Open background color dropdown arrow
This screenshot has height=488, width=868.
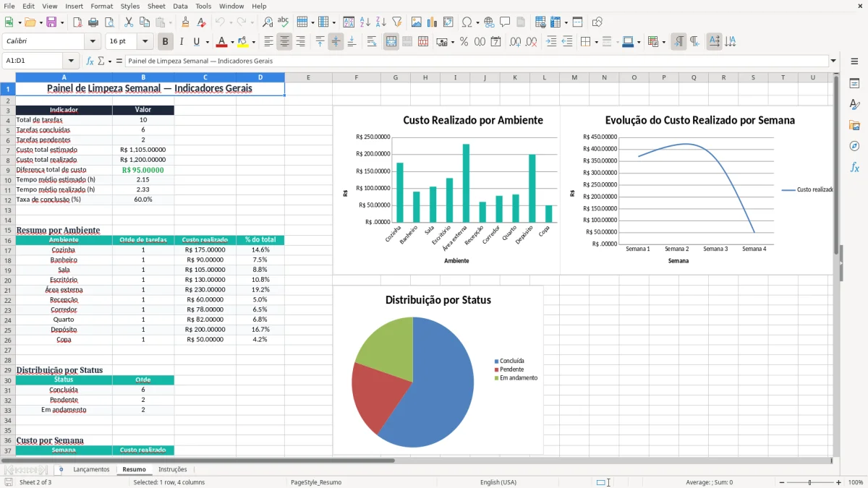point(253,42)
